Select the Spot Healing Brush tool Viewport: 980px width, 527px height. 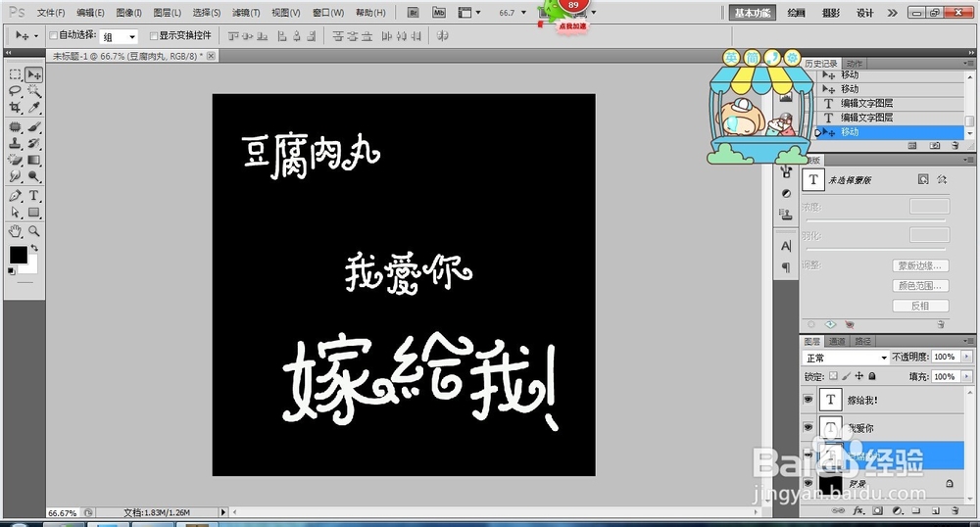(16, 127)
